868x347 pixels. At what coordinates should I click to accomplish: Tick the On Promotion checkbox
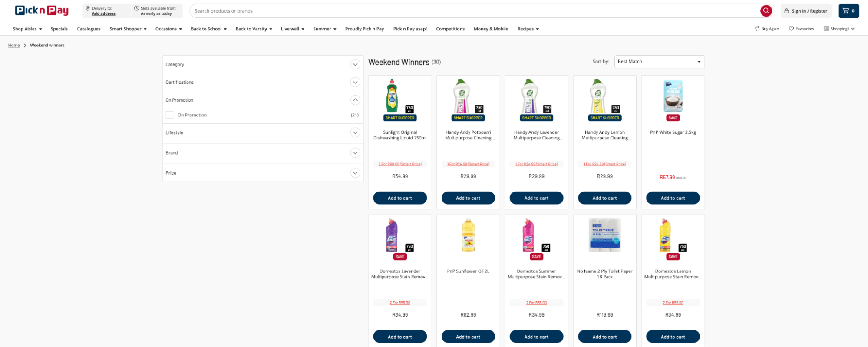pos(169,115)
